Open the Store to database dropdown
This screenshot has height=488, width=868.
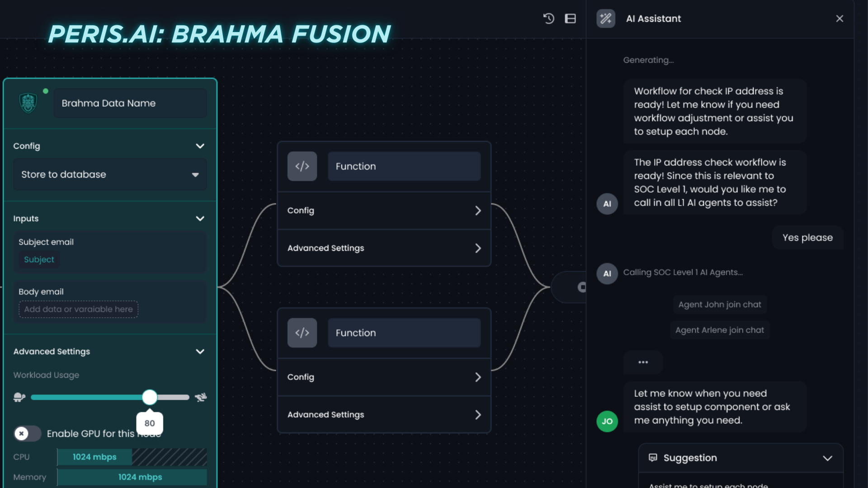pyautogui.click(x=109, y=174)
